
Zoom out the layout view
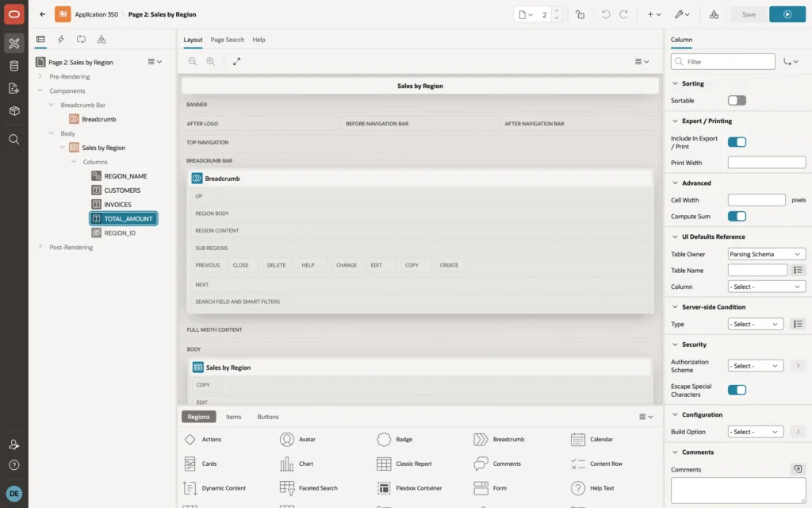(x=193, y=61)
